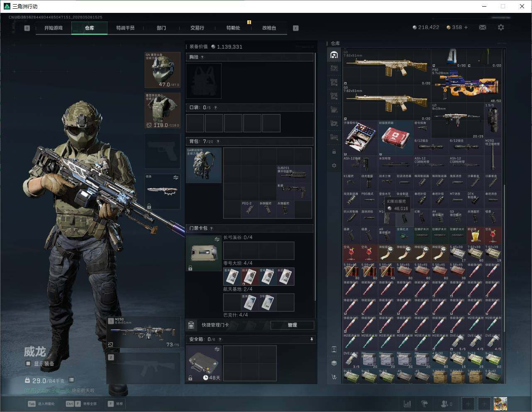The width and height of the screenshot is (532, 412).
Task: Click the flag icon in the bottom bar
Action: coord(425,404)
